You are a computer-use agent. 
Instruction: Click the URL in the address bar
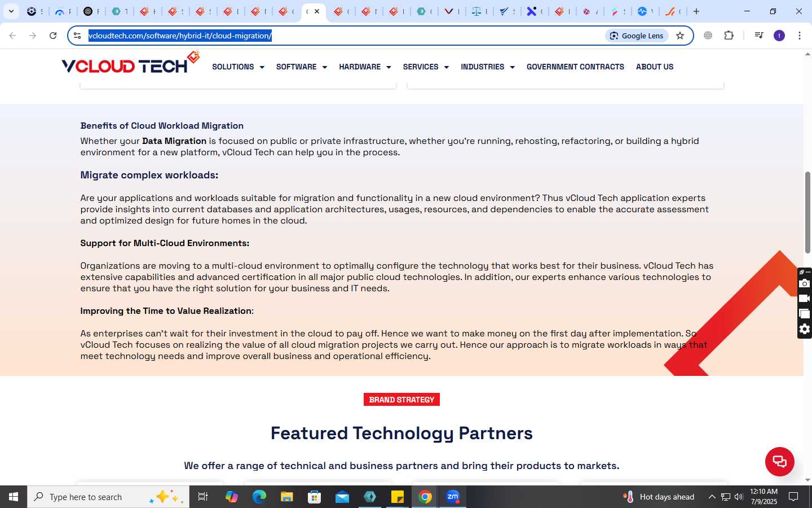(180, 36)
